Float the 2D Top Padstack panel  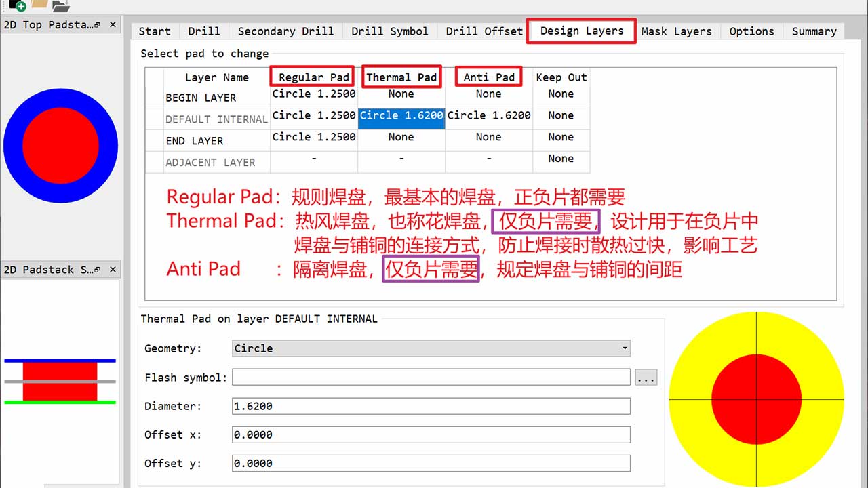pos(98,25)
